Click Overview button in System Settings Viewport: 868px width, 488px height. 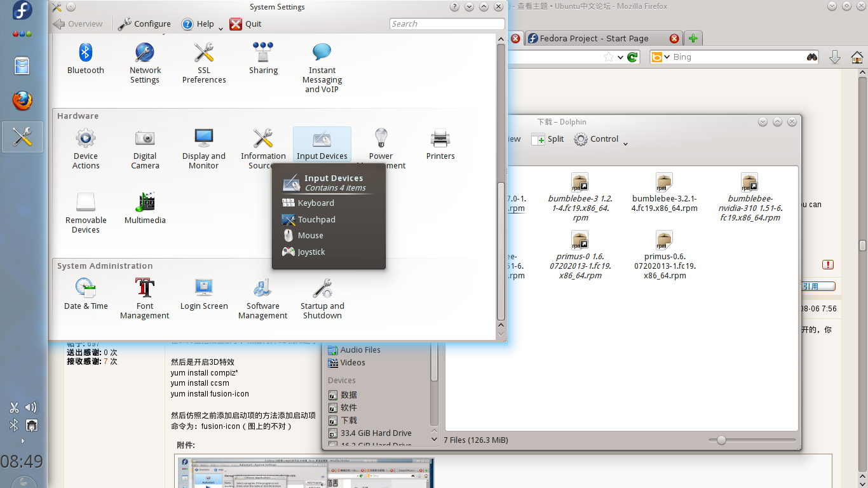click(78, 24)
